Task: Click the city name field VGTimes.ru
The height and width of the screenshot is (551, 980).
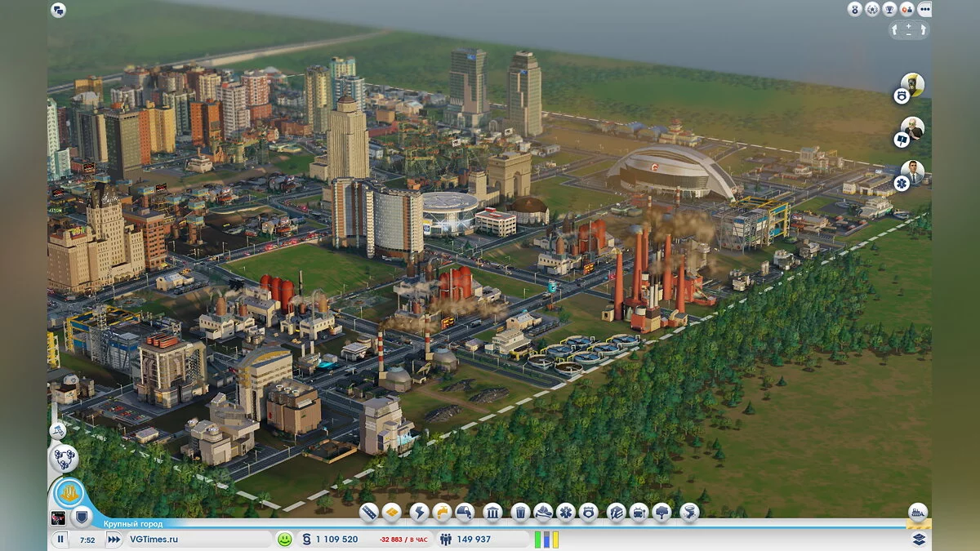Action: (x=198, y=540)
